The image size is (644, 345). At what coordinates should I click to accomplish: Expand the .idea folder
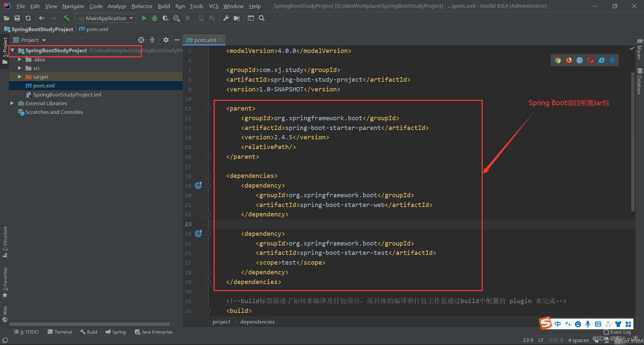point(19,59)
